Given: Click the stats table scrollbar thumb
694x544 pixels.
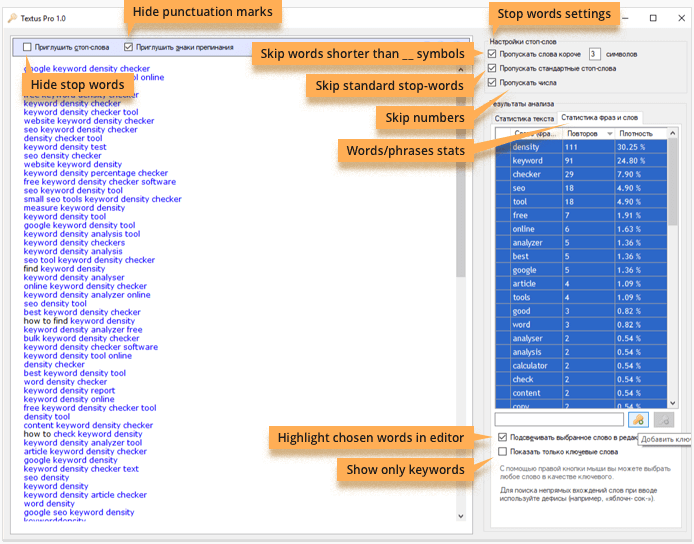Looking at the screenshot, I should point(673,182).
